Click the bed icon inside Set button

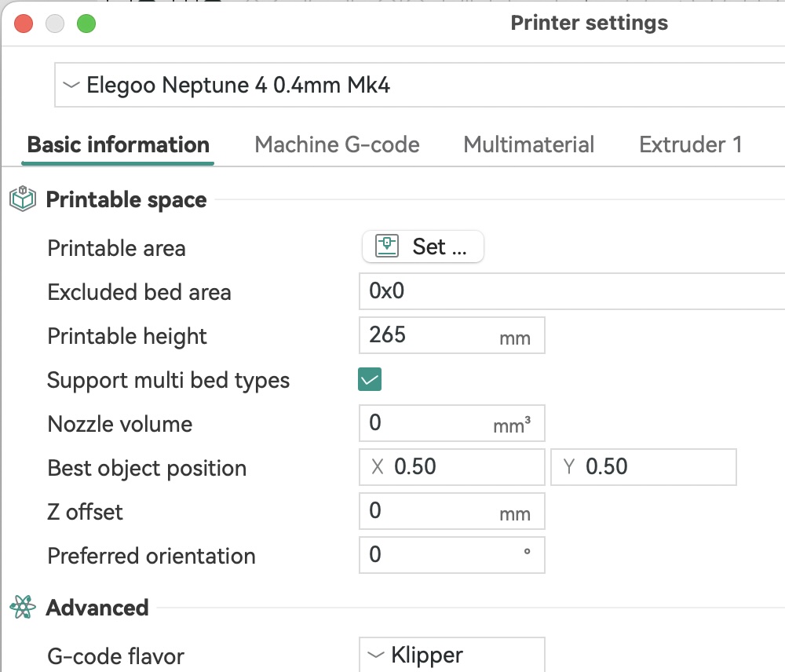coord(388,247)
